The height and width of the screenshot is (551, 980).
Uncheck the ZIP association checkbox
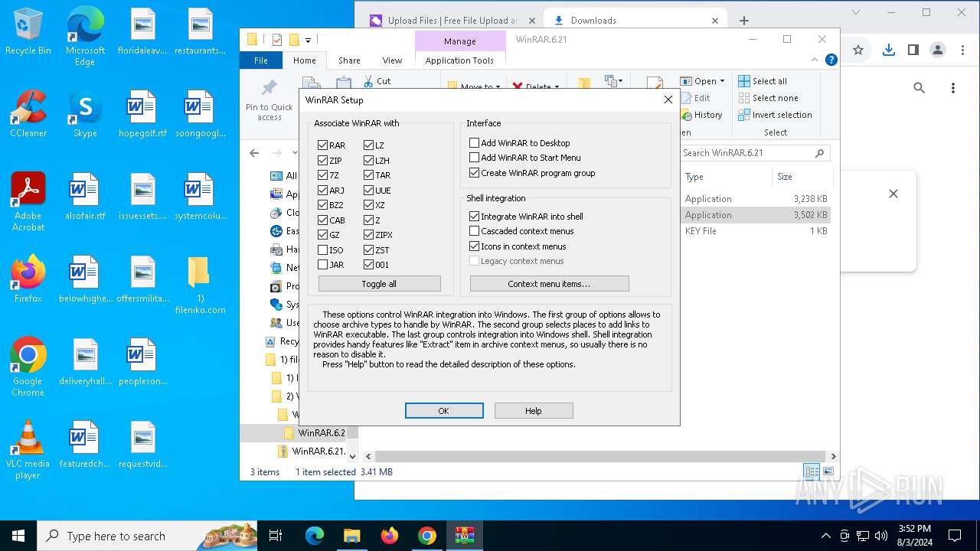(322, 160)
